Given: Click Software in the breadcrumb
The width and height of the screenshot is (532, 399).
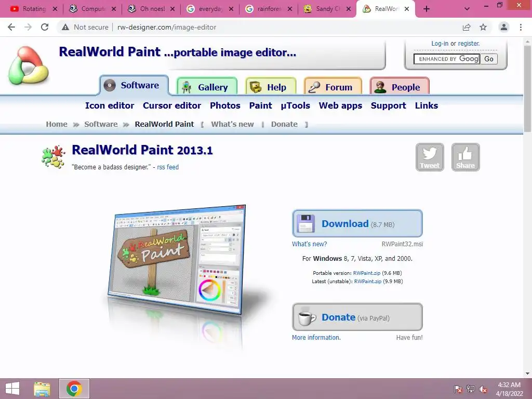Looking at the screenshot, I should click(x=101, y=124).
